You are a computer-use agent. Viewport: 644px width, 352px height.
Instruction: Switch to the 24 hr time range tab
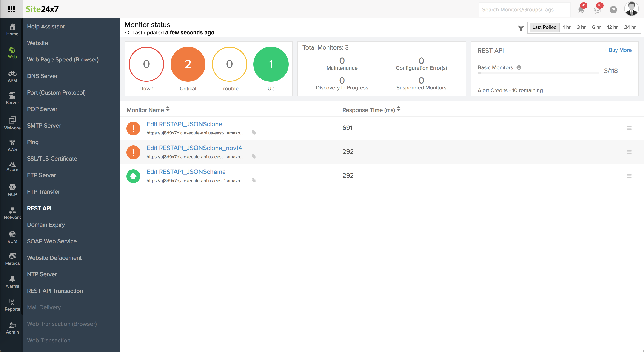pyautogui.click(x=630, y=27)
